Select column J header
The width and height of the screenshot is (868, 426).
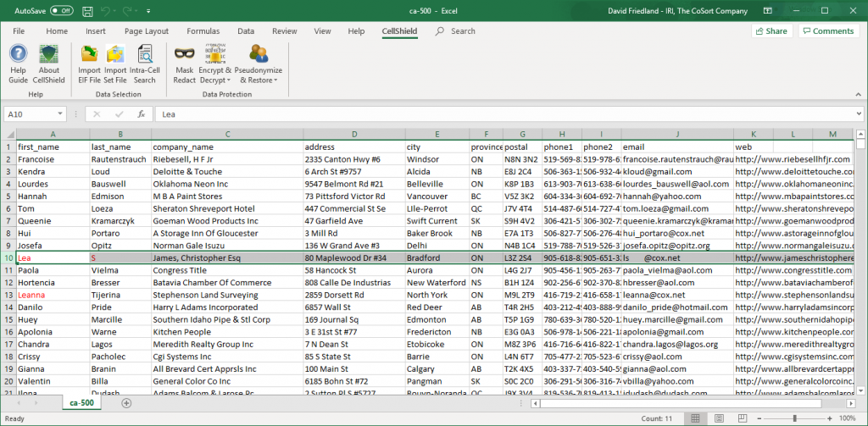point(677,134)
